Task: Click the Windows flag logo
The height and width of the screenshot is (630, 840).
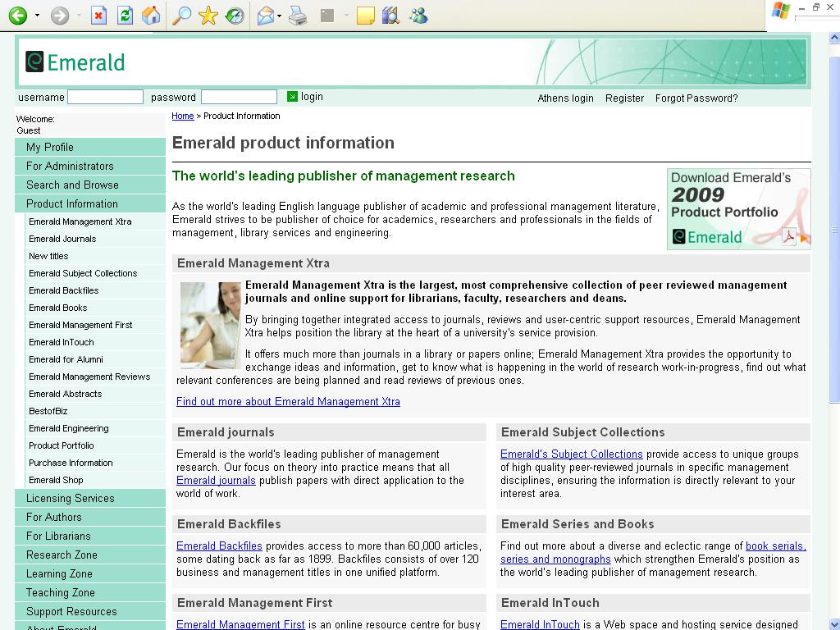Action: [x=781, y=11]
